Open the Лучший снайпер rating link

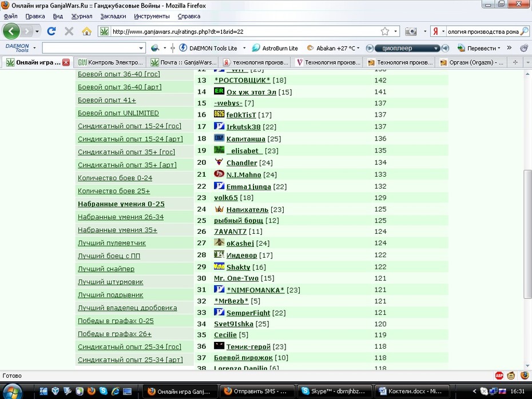click(106, 269)
